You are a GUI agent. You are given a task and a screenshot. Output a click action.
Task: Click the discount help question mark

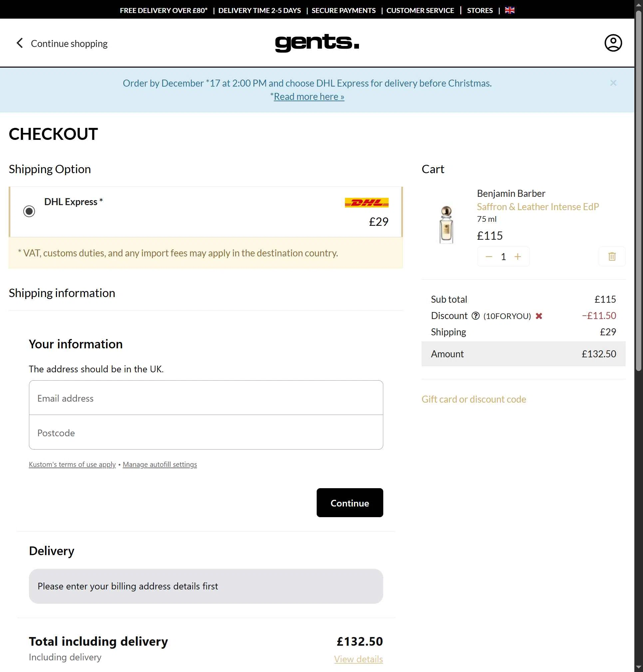coord(476,316)
